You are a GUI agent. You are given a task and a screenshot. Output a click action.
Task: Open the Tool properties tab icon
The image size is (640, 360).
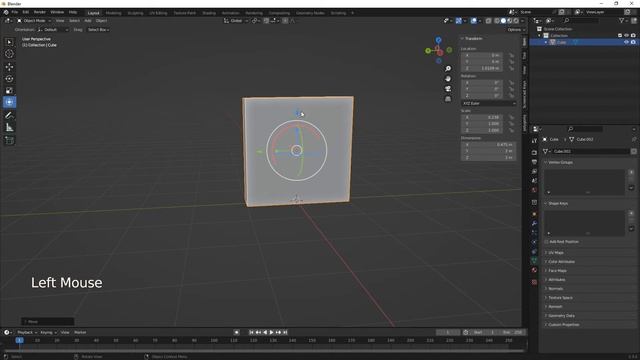534,141
